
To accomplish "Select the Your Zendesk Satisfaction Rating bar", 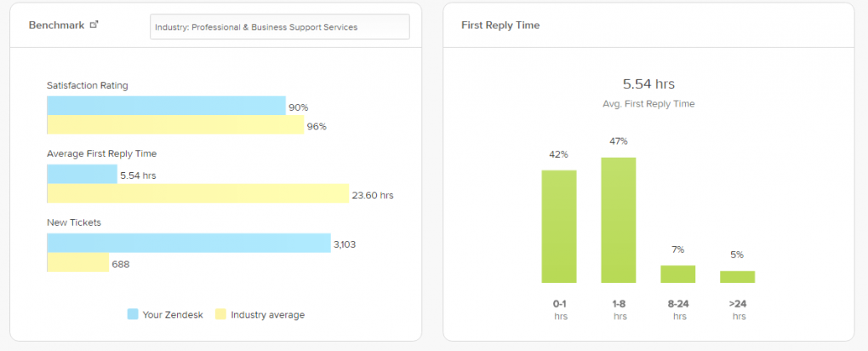I will click(x=166, y=106).
